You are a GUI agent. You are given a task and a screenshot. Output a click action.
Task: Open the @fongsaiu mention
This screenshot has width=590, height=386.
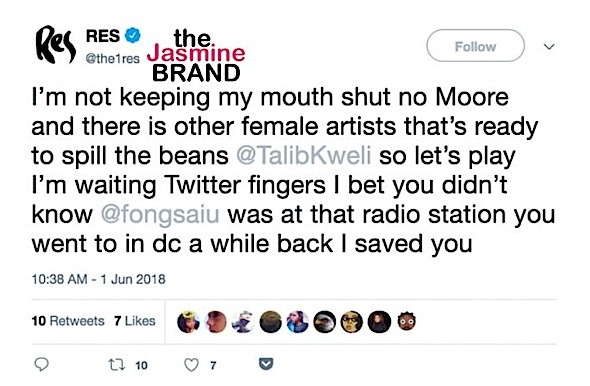point(160,214)
